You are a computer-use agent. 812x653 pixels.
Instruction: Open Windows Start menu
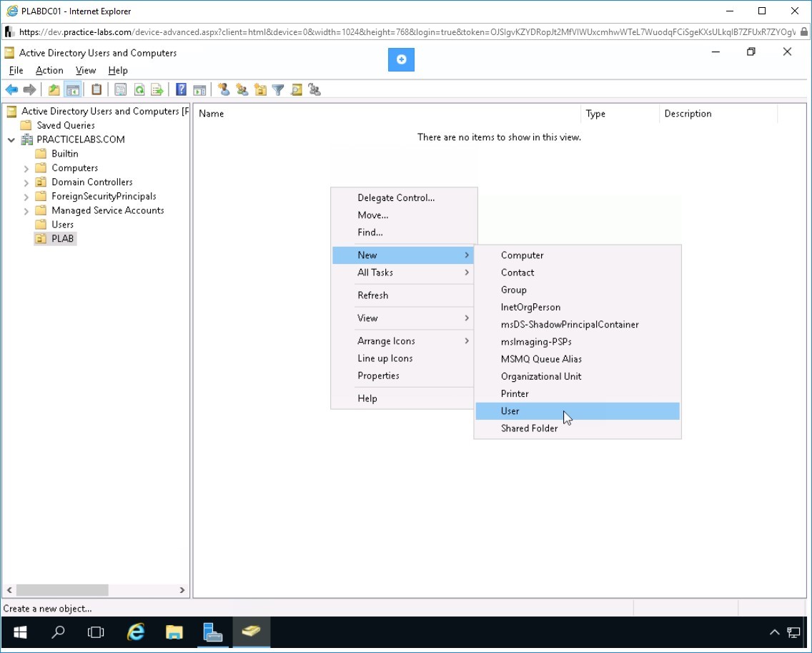(x=20, y=632)
